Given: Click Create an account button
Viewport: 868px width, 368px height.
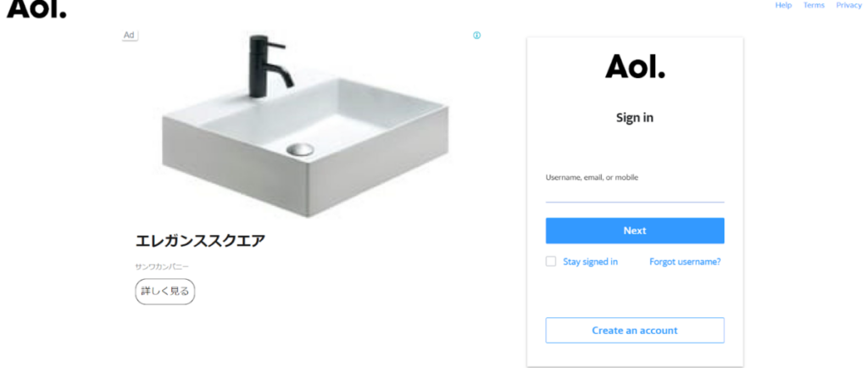Looking at the screenshot, I should click(x=635, y=331).
